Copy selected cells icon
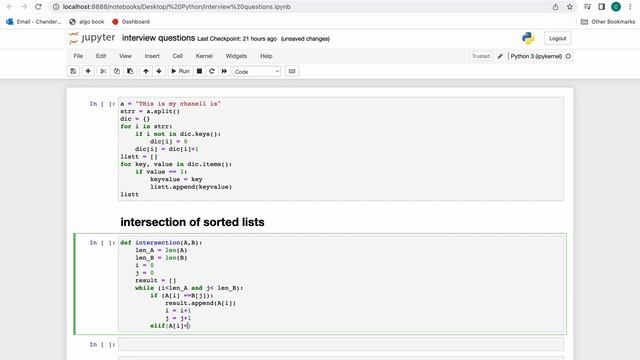Viewport: 640px width, 360px height. pyautogui.click(x=117, y=71)
